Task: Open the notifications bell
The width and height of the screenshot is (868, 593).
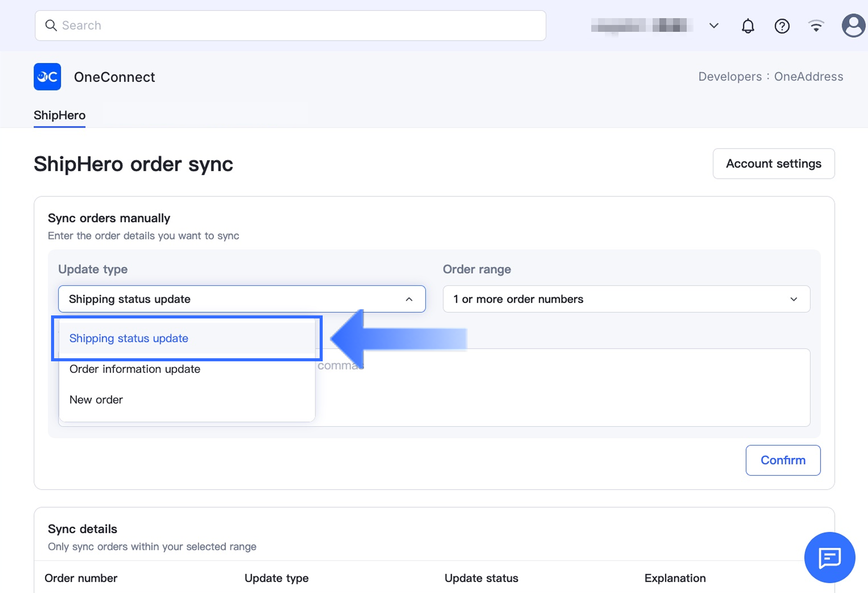Action: click(748, 26)
